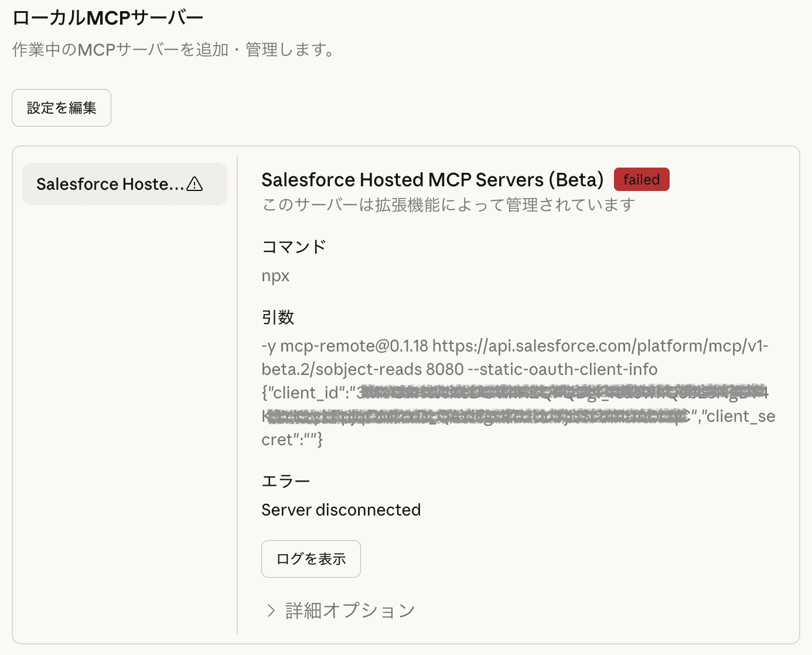Collapse the advanced options disclosure arrow
Viewport: 812px width, 655px height.
(x=271, y=610)
